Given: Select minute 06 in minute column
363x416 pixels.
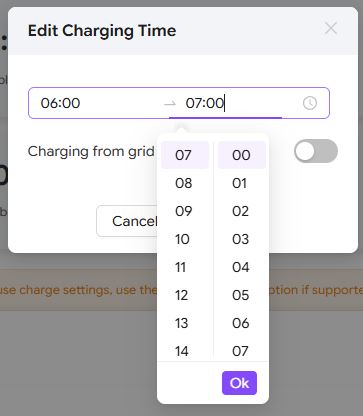Looking at the screenshot, I should click(242, 323).
